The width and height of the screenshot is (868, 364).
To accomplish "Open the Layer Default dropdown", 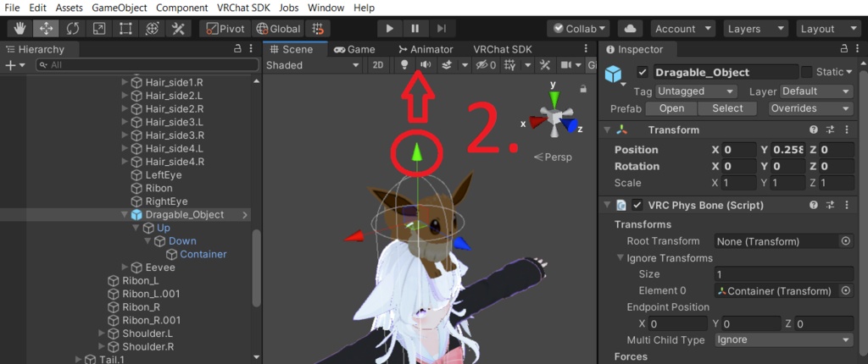I will click(816, 91).
